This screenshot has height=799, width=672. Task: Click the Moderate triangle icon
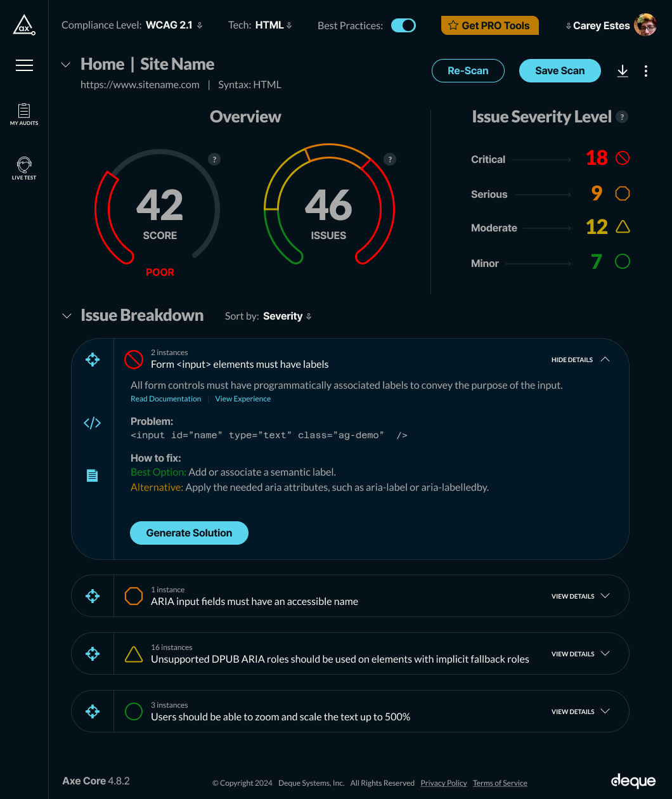(x=623, y=226)
